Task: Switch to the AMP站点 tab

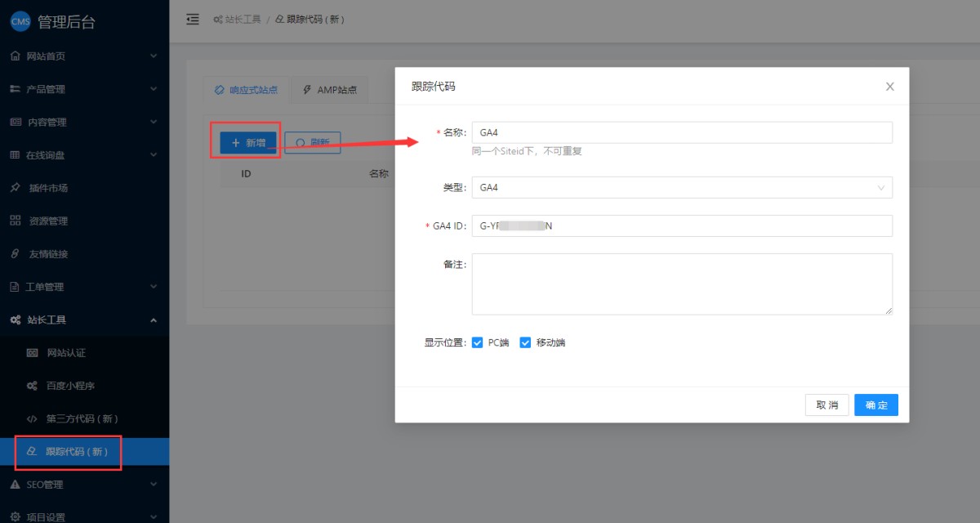Action: pyautogui.click(x=329, y=90)
